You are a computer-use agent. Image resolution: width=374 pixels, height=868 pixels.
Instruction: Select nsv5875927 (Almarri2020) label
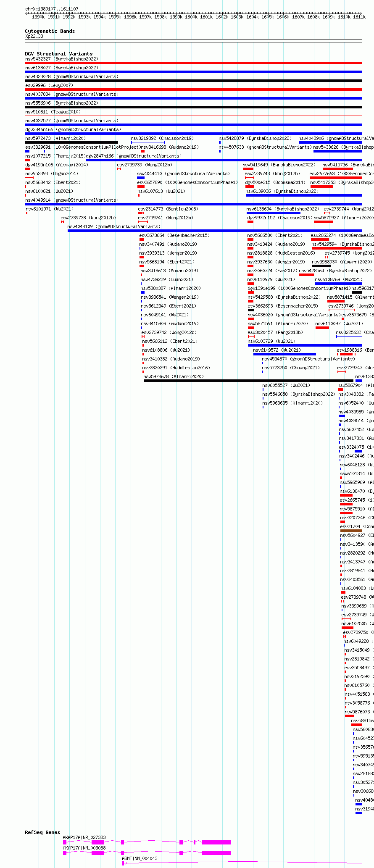(x=344, y=218)
